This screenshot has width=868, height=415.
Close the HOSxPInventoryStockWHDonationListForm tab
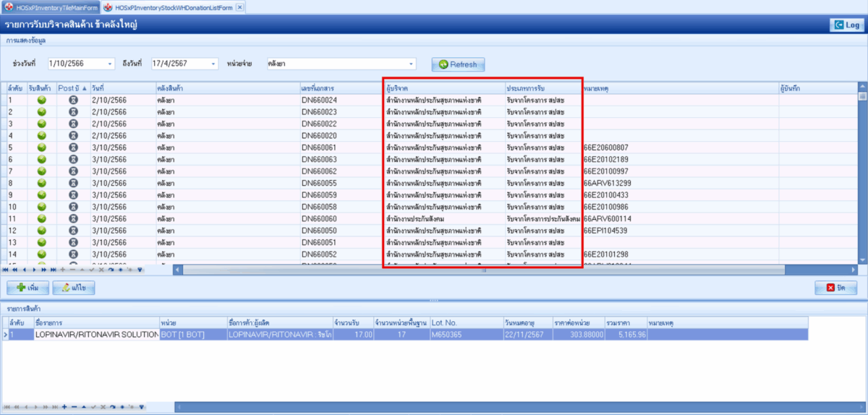pos(240,7)
